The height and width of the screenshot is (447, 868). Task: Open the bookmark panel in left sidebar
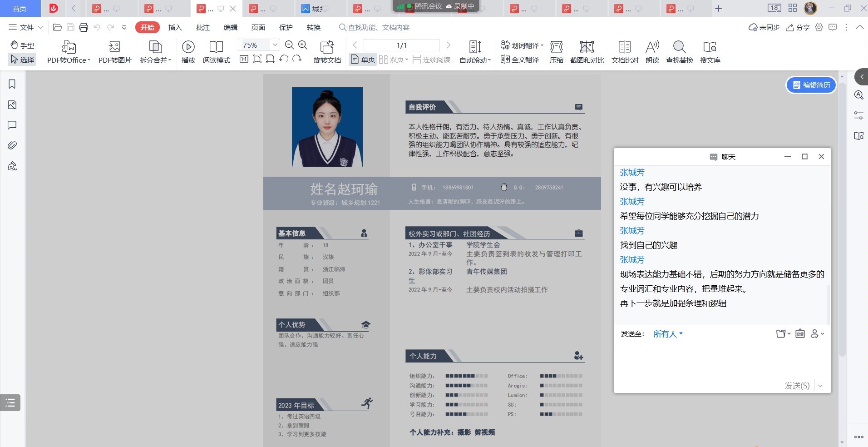point(12,84)
